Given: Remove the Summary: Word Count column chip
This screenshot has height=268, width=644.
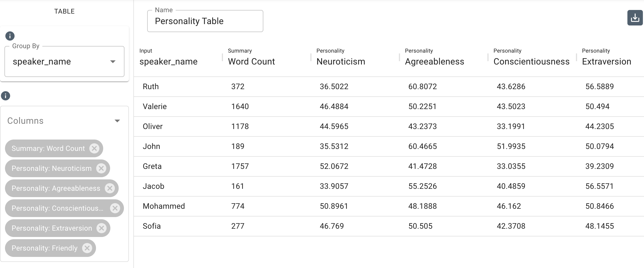Looking at the screenshot, I should tap(95, 148).
